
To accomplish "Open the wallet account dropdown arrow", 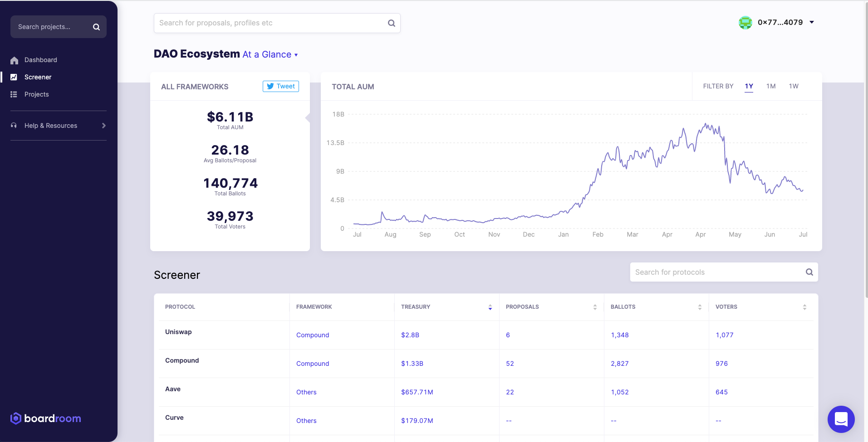I will pos(812,22).
